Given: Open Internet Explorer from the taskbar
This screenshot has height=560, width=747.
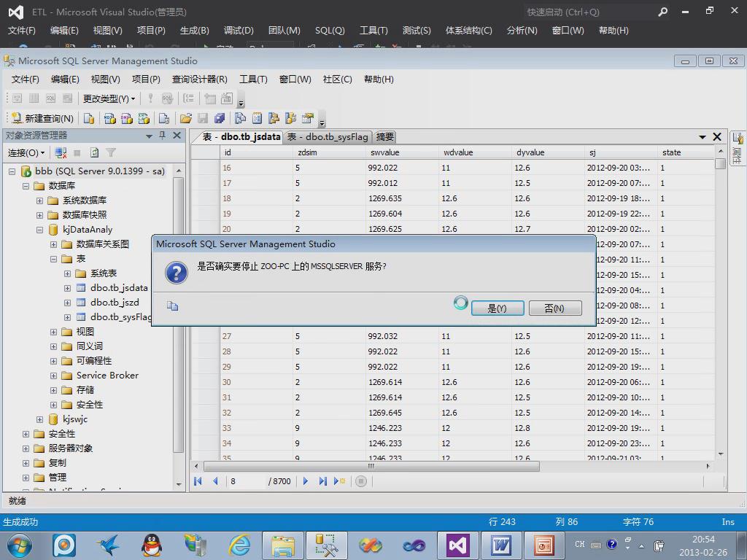Looking at the screenshot, I should (x=239, y=545).
